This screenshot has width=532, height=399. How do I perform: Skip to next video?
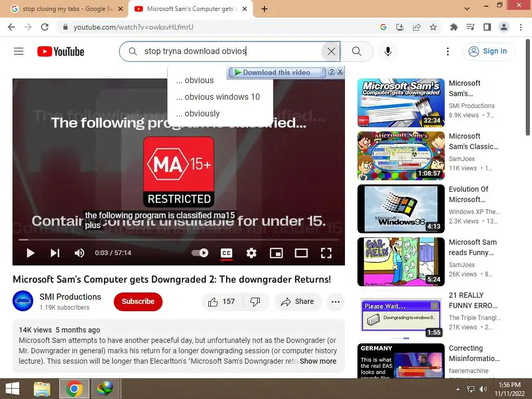[x=55, y=253]
